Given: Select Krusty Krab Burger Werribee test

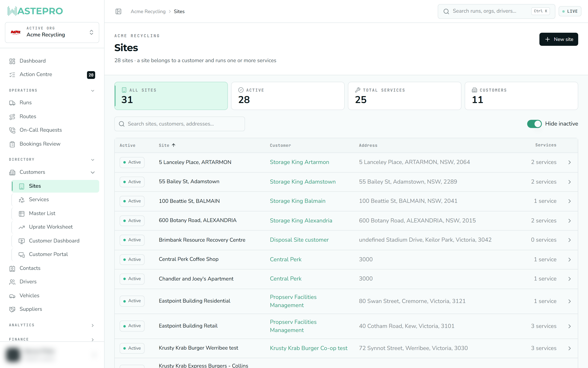Looking at the screenshot, I should pos(198,348).
